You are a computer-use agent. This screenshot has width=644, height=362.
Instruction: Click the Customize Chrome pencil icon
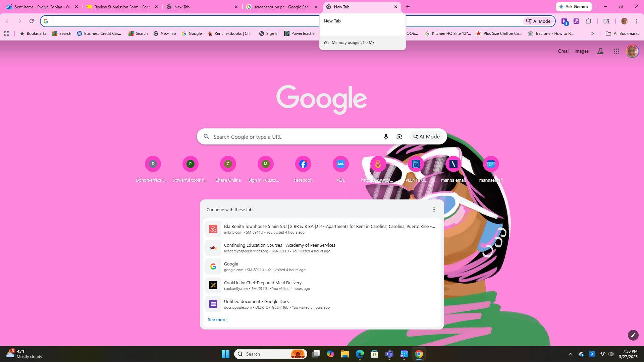coord(633,335)
